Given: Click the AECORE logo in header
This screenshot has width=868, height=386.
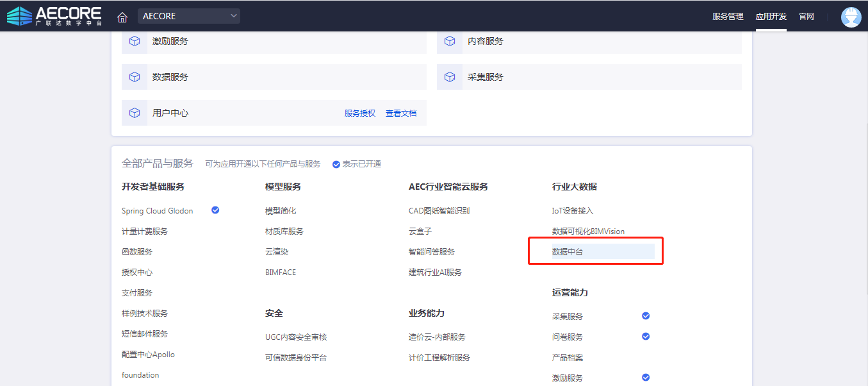Looking at the screenshot, I should pos(54,16).
